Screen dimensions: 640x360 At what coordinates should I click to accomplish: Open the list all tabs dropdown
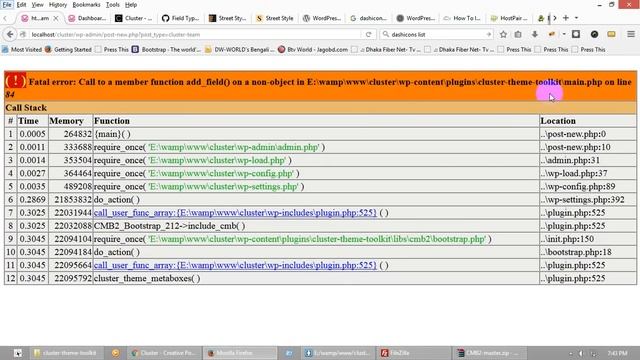[576, 18]
